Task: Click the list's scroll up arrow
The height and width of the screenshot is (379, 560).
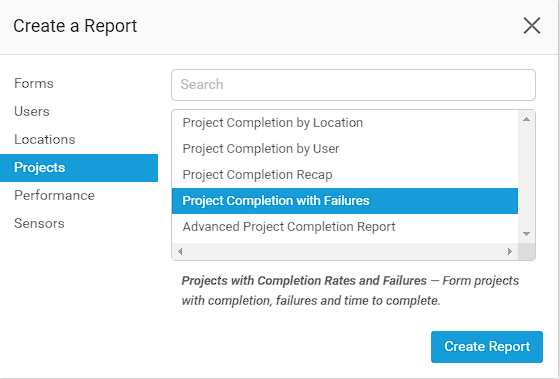Action: pos(526,119)
